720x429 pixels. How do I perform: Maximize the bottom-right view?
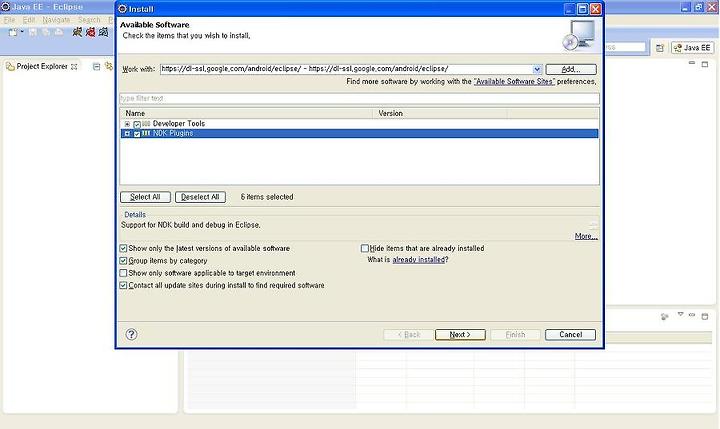(x=705, y=316)
